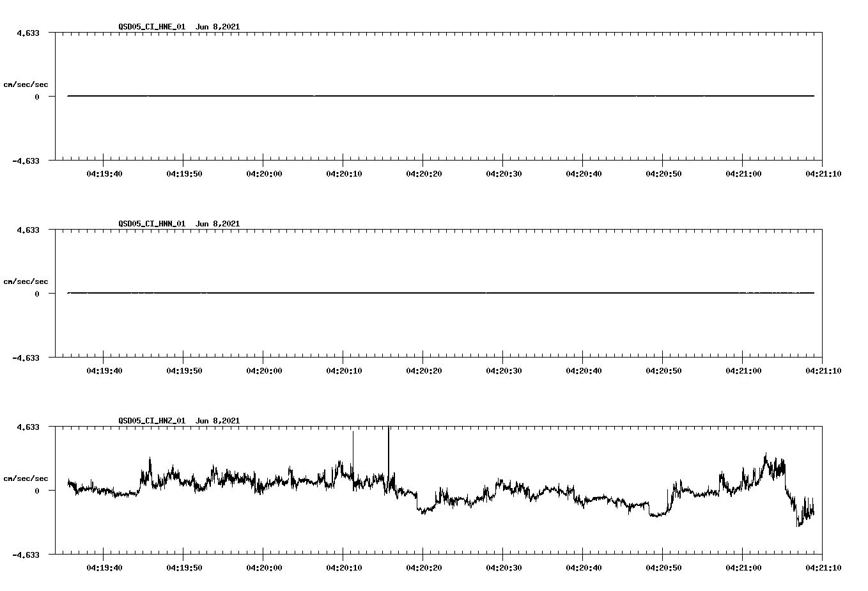
Task: Click the 04:20:10 time label under HNZ plot
Action: pyautogui.click(x=344, y=567)
